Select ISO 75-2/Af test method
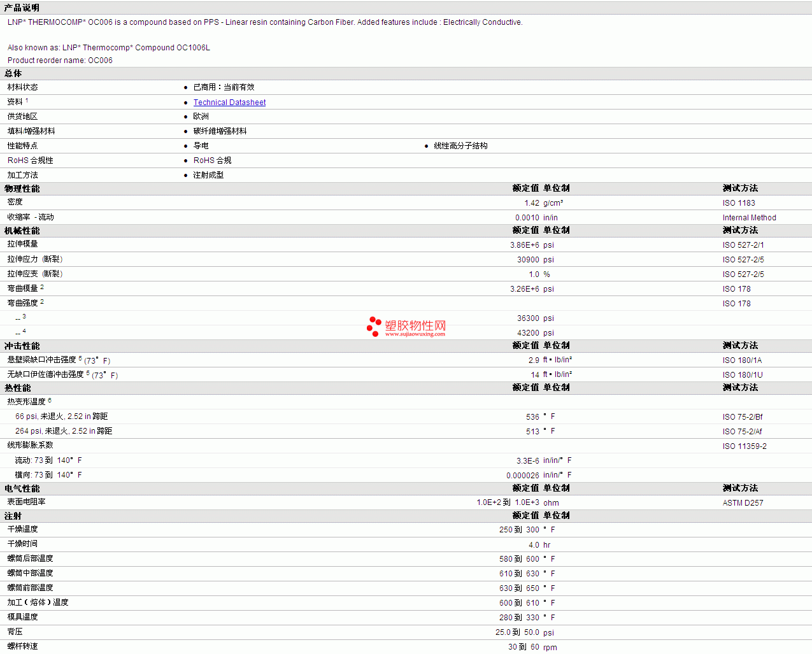The width and height of the screenshot is (812, 654). 743,432
